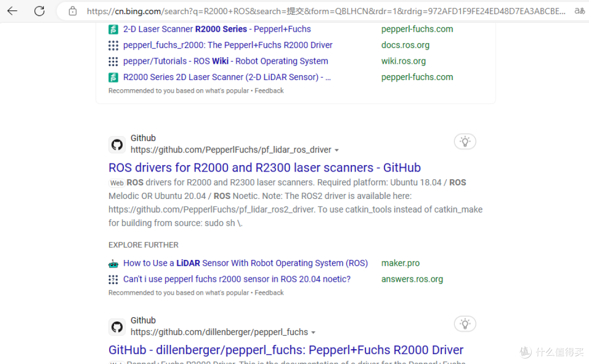The image size is (589, 364).
Task: Click https://github.com/dillenberger/pepperl_fuchs URL text
Action: point(219,332)
